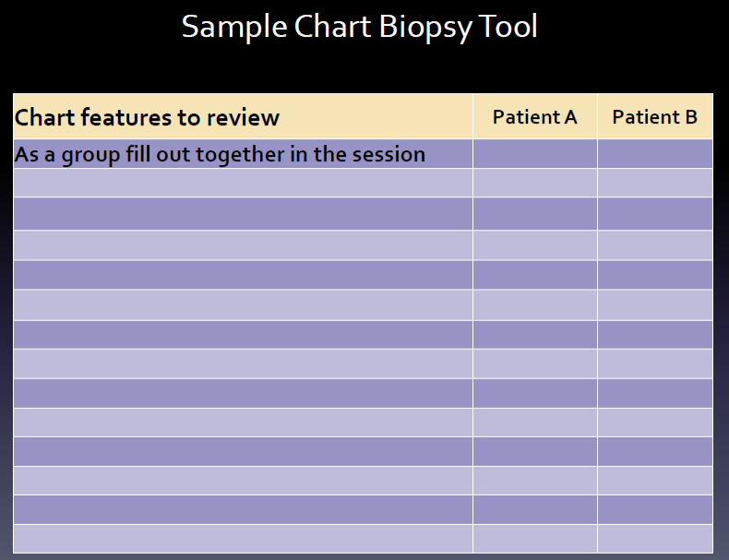Select the Patient B cell in last row
Screen dimensions: 729x560
(655, 539)
